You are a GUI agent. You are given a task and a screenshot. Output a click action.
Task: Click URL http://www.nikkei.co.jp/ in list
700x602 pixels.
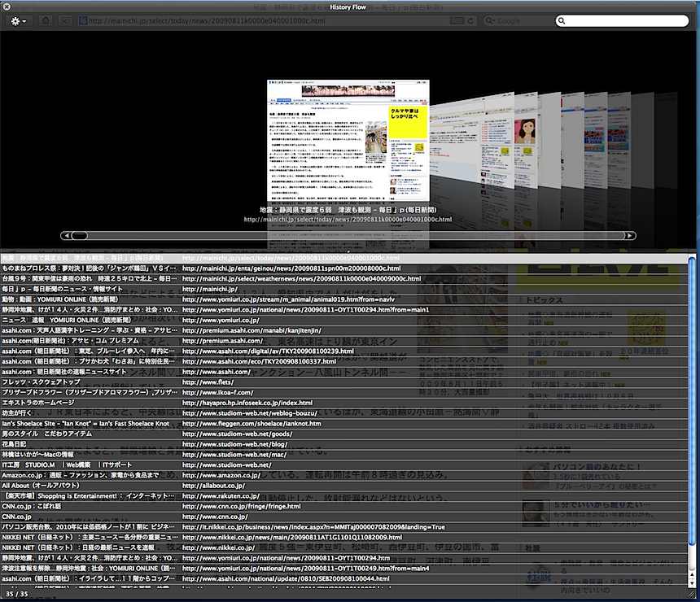tap(218, 547)
